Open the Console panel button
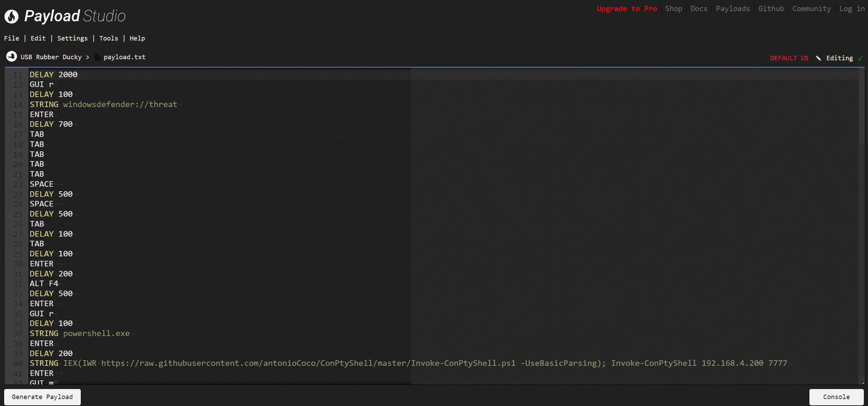 836,397
